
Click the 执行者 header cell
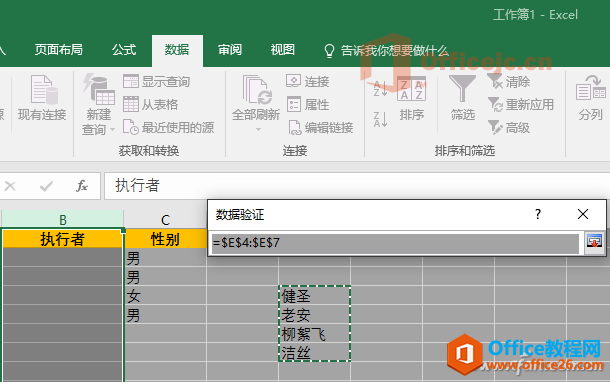63,238
